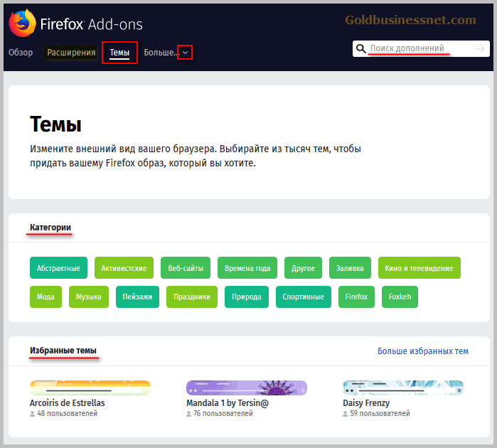Open the Абстрактные category
This screenshot has height=448, width=497.
[58, 268]
